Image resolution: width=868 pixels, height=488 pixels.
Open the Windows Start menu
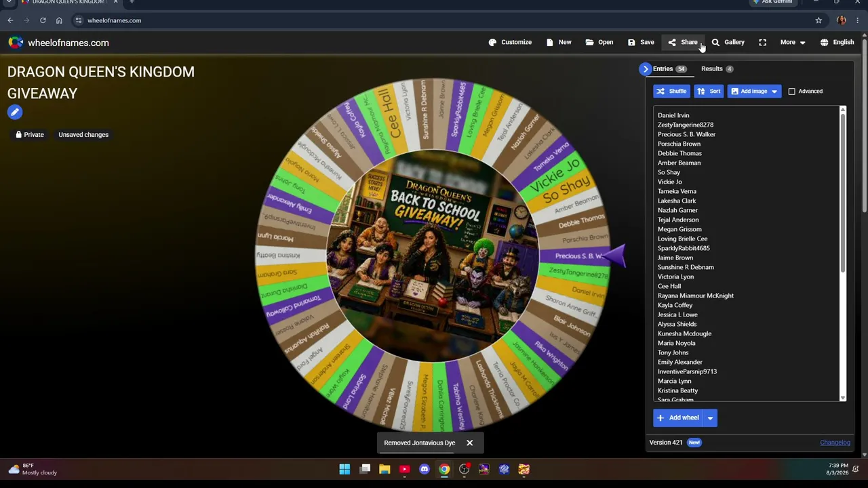click(x=344, y=469)
